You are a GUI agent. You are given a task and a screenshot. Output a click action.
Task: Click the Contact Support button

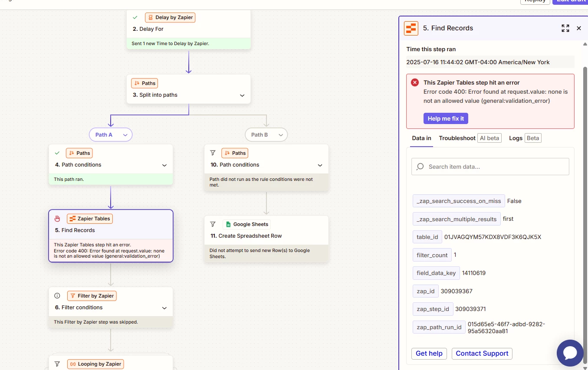point(482,354)
